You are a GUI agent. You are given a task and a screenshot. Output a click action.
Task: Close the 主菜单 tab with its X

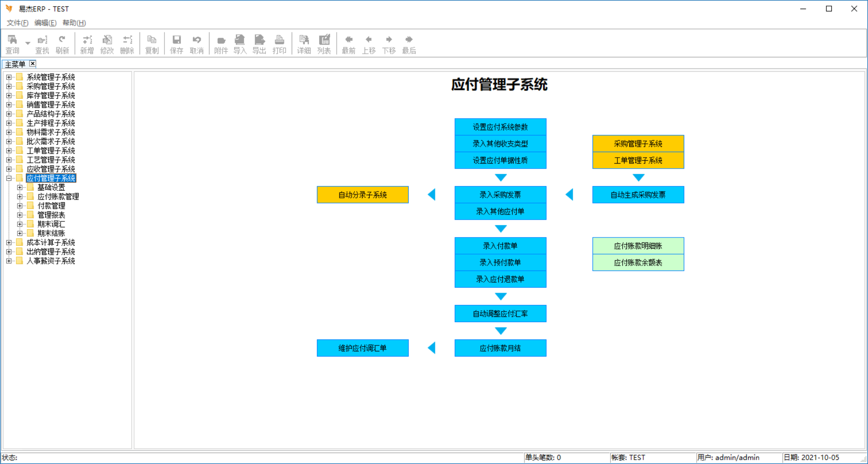pyautogui.click(x=33, y=64)
